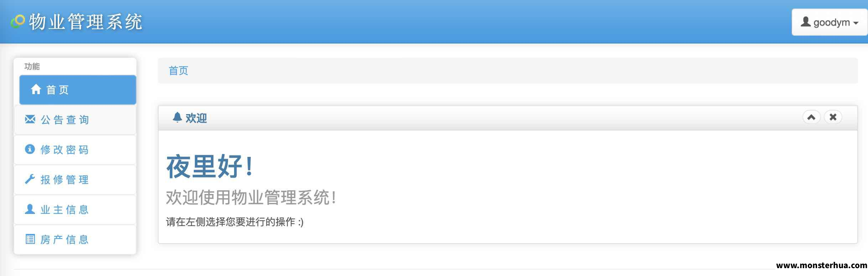Click the home icon in sidebar
This screenshot has width=868, height=276.
point(36,89)
